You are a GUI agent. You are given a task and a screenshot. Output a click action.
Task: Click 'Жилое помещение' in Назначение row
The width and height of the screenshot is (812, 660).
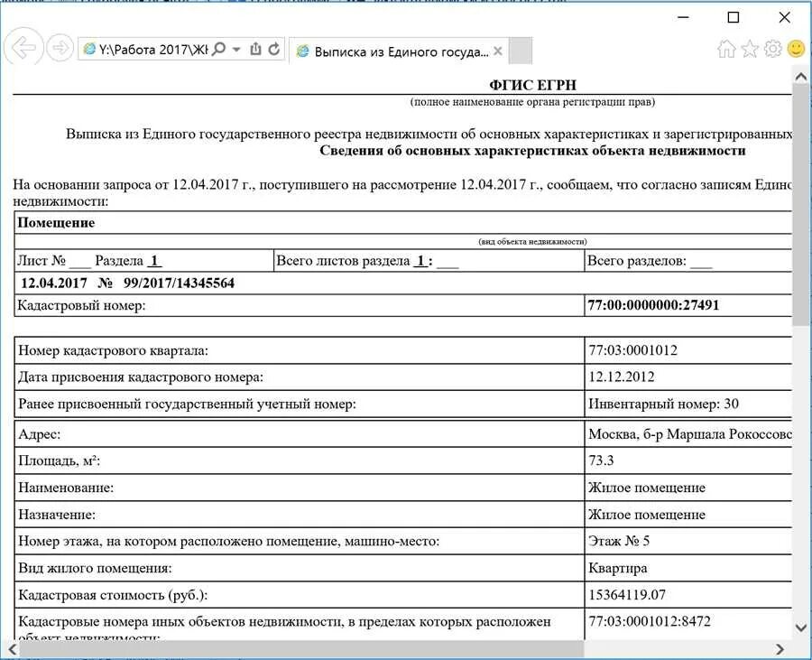coord(646,515)
